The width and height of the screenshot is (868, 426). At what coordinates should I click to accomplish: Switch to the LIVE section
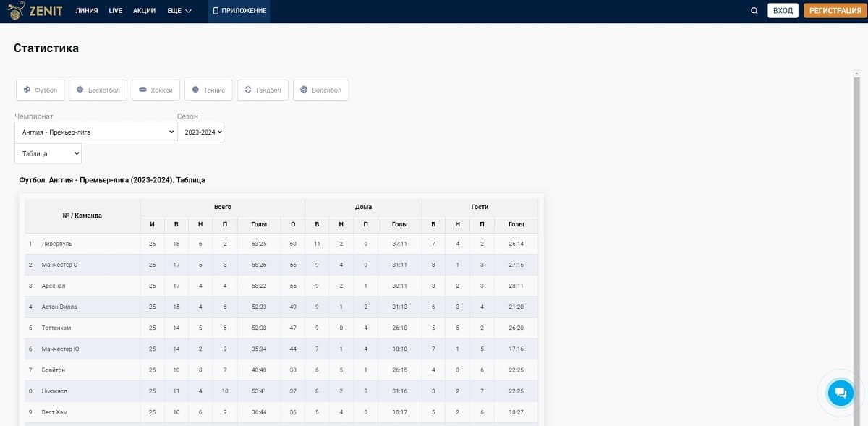116,11
